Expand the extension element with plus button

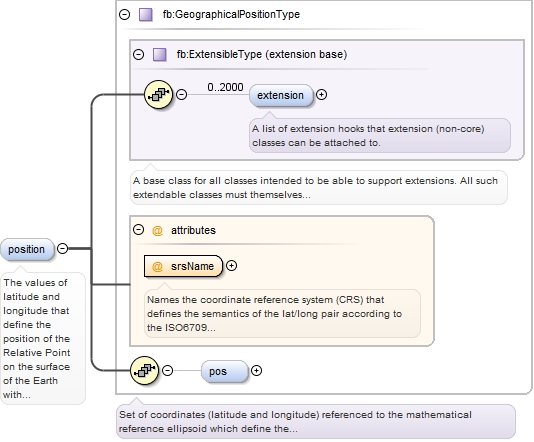coord(321,95)
